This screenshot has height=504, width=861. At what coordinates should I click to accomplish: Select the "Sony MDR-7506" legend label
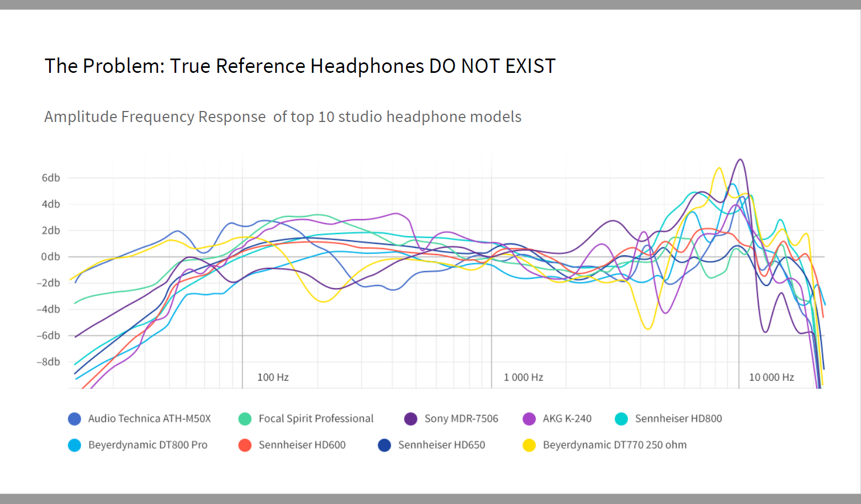coord(461,418)
